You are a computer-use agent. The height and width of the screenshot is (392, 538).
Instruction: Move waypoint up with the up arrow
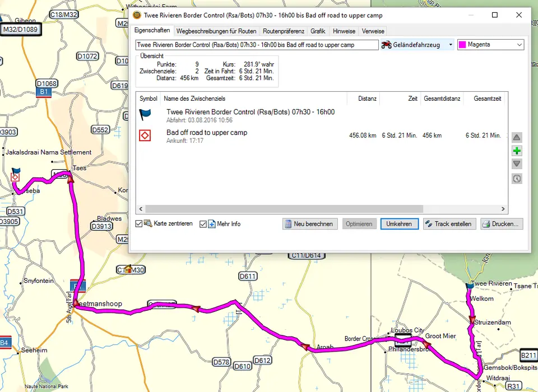tap(517, 138)
